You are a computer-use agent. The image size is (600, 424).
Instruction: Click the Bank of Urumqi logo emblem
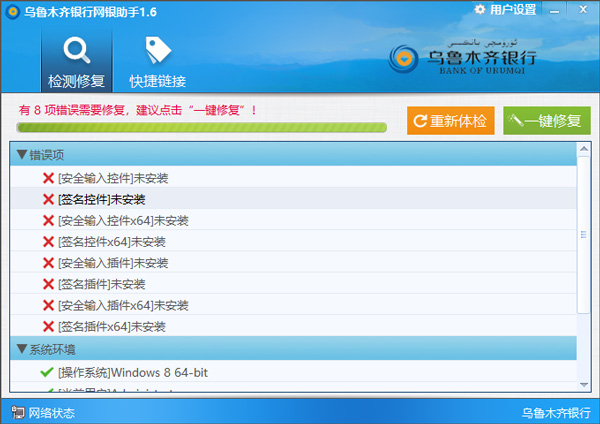click(403, 59)
